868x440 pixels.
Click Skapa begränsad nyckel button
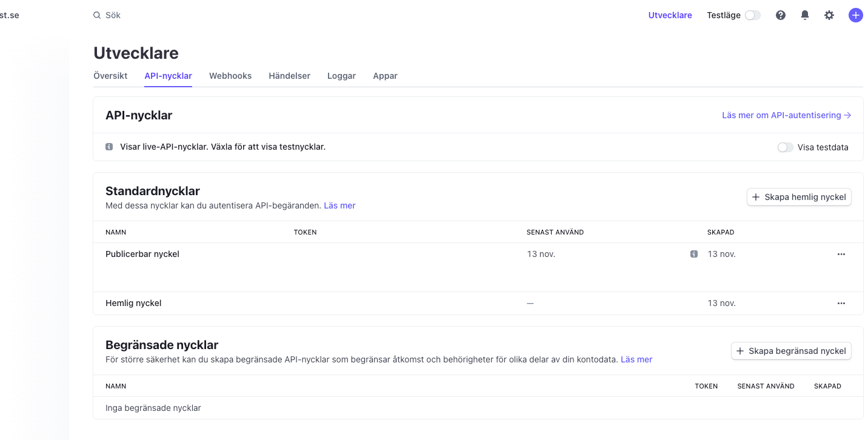(x=791, y=351)
